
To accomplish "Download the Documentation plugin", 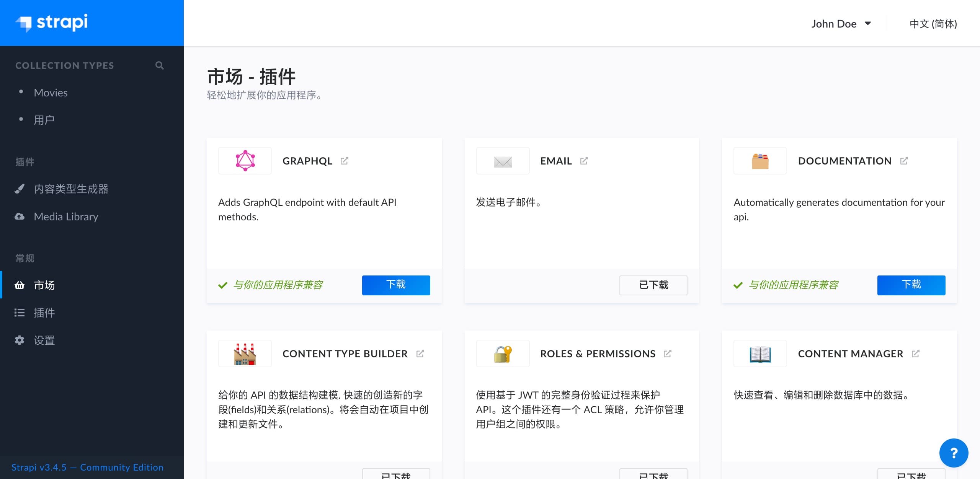I will tap(911, 285).
